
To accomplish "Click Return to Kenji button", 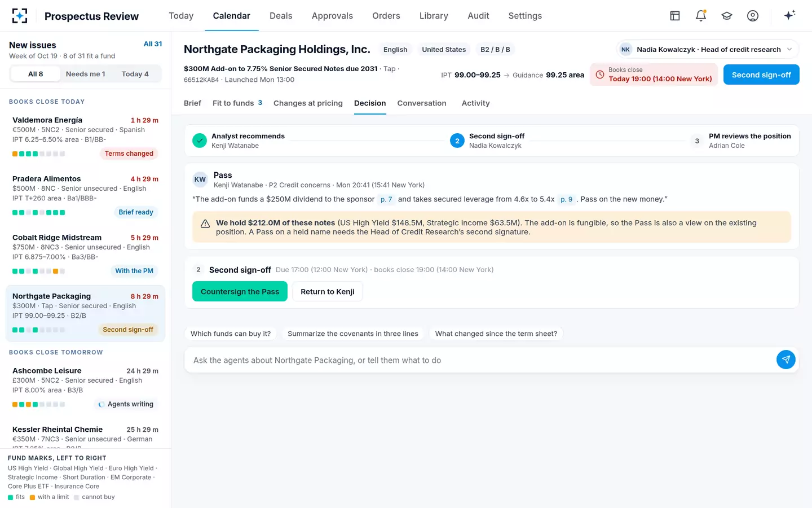I will point(327,291).
